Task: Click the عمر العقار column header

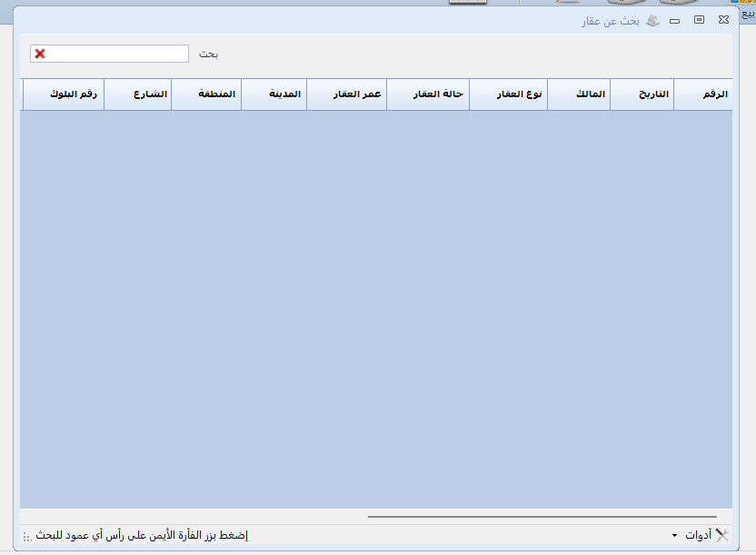Action: [x=346, y=94]
